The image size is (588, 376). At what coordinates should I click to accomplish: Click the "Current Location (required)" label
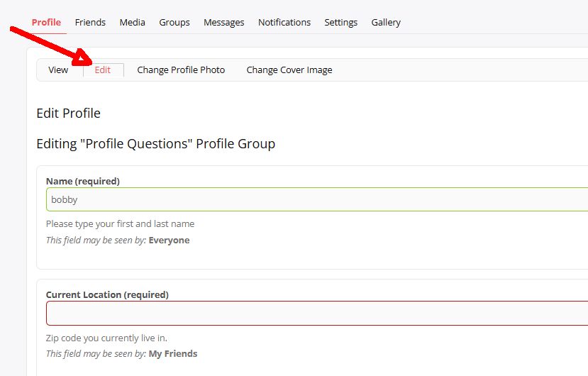point(107,294)
